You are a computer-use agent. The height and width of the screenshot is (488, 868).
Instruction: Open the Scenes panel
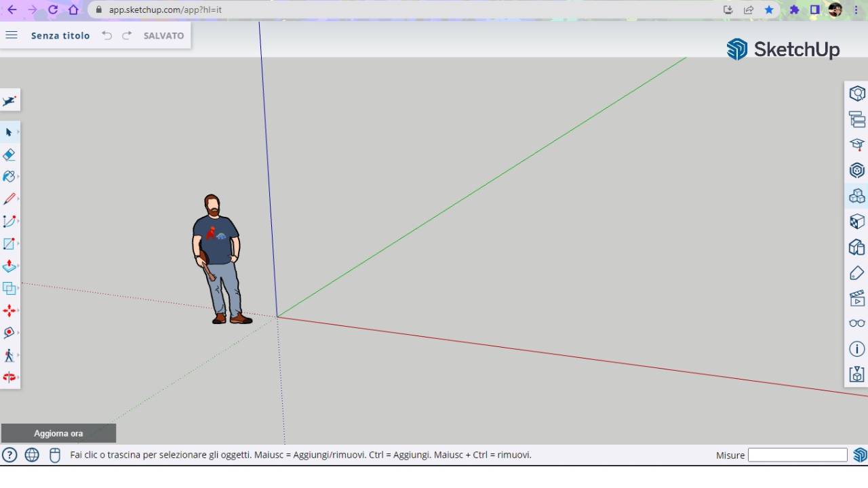point(856,298)
